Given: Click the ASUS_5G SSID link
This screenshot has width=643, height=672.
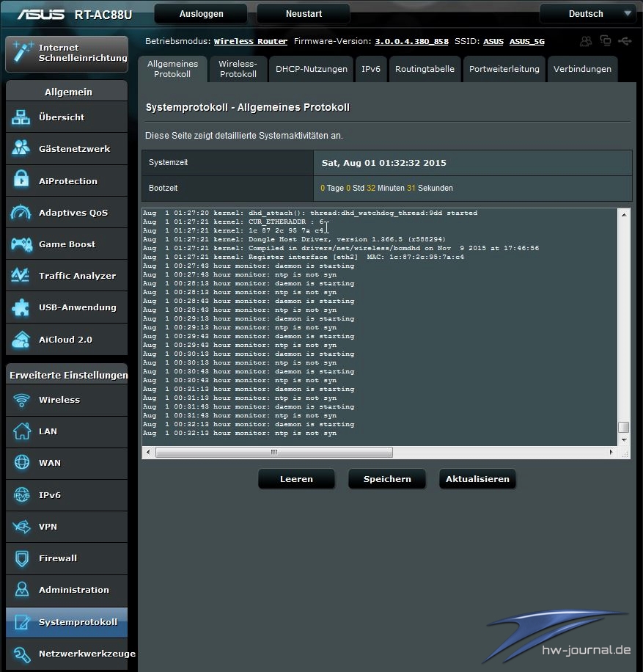Looking at the screenshot, I should pyautogui.click(x=527, y=41).
